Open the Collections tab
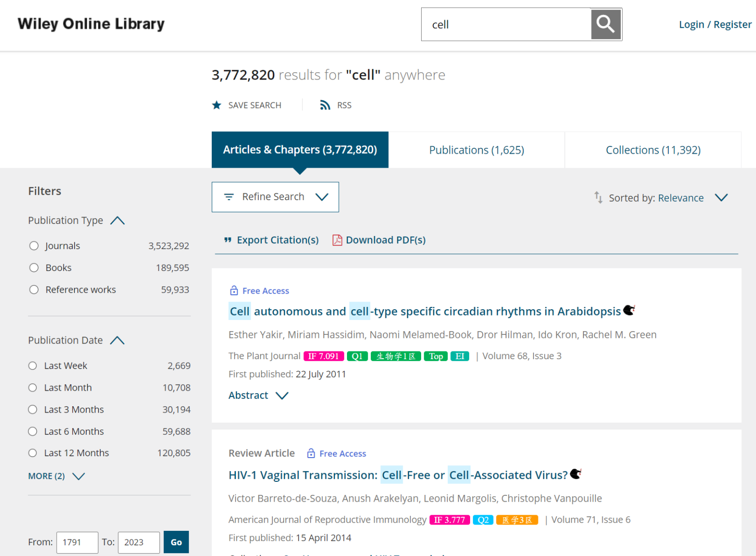Viewport: 756px width, 556px height. pos(653,150)
